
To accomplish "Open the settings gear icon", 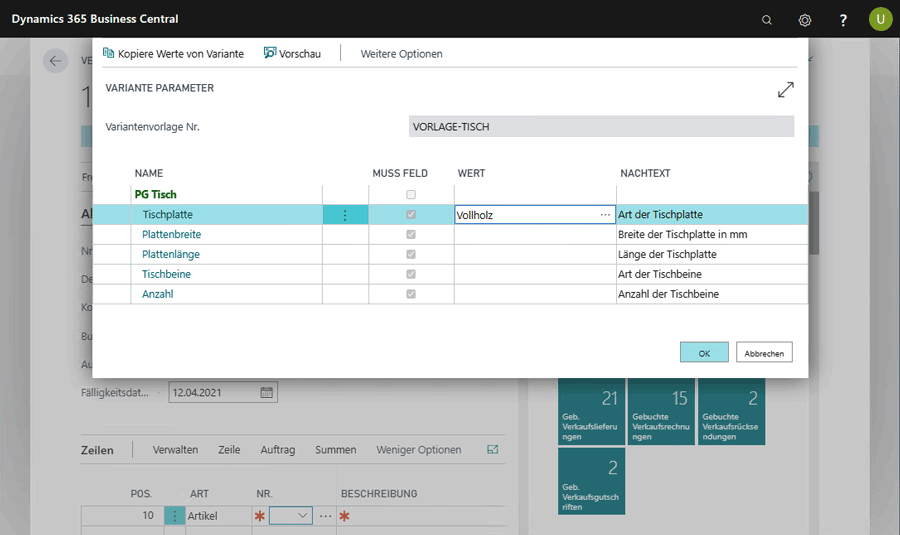I will (x=805, y=20).
